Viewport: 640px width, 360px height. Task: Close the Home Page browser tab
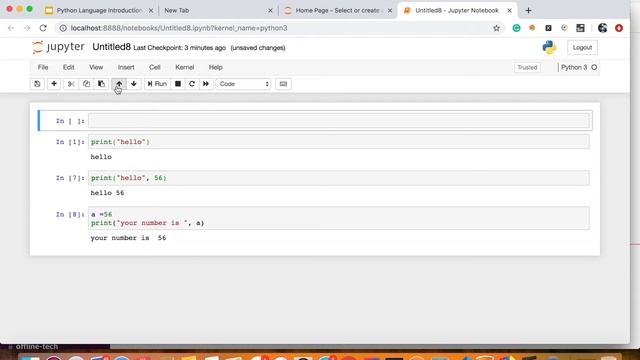point(390,11)
